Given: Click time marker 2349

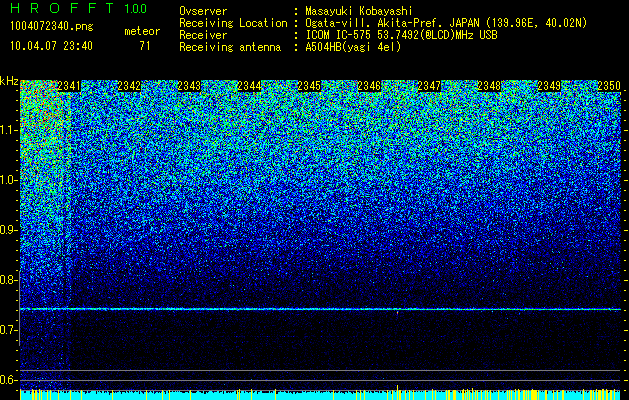Looking at the screenshot, I should 550,86.
